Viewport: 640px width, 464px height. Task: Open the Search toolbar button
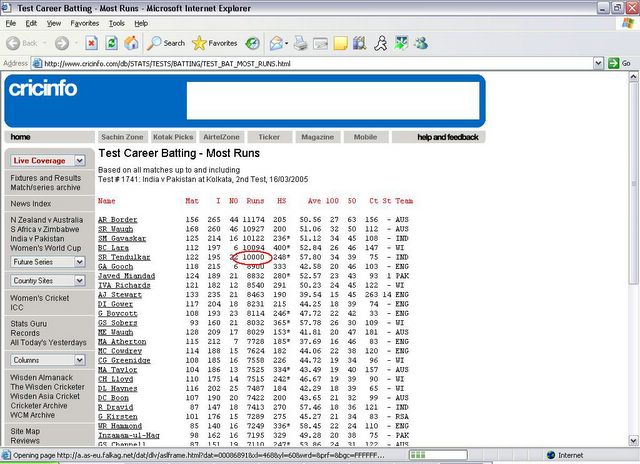point(166,43)
